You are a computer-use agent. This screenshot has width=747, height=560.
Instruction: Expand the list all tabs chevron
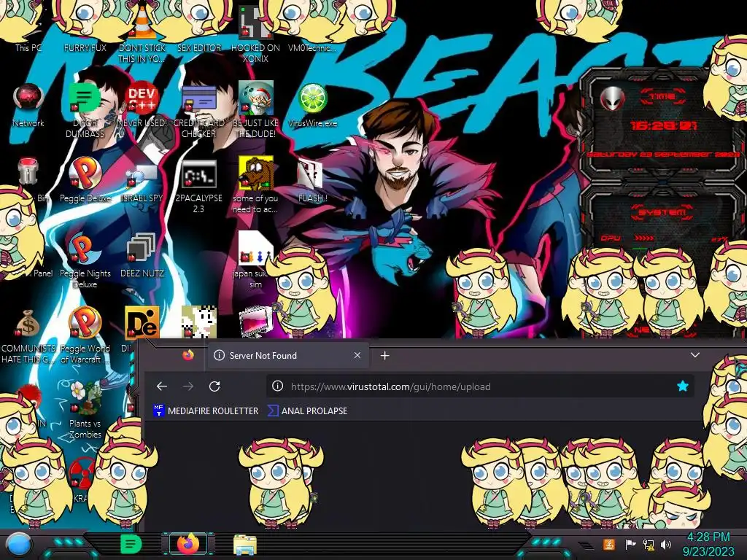pyautogui.click(x=695, y=355)
